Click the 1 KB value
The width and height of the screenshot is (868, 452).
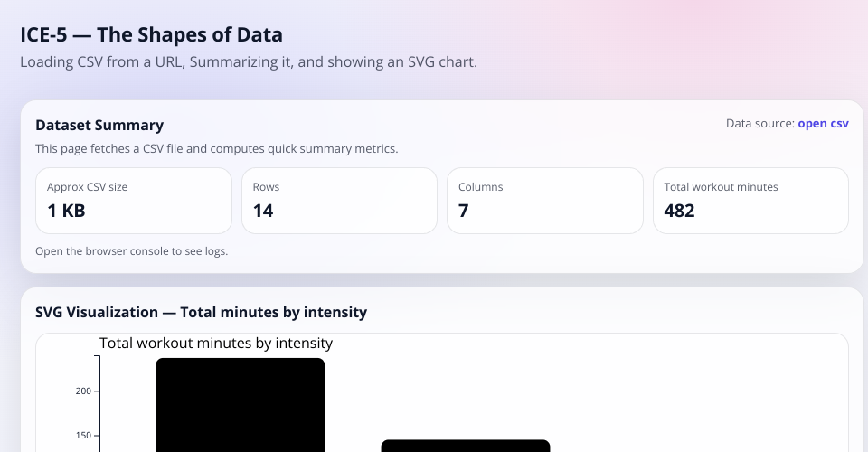(66, 211)
